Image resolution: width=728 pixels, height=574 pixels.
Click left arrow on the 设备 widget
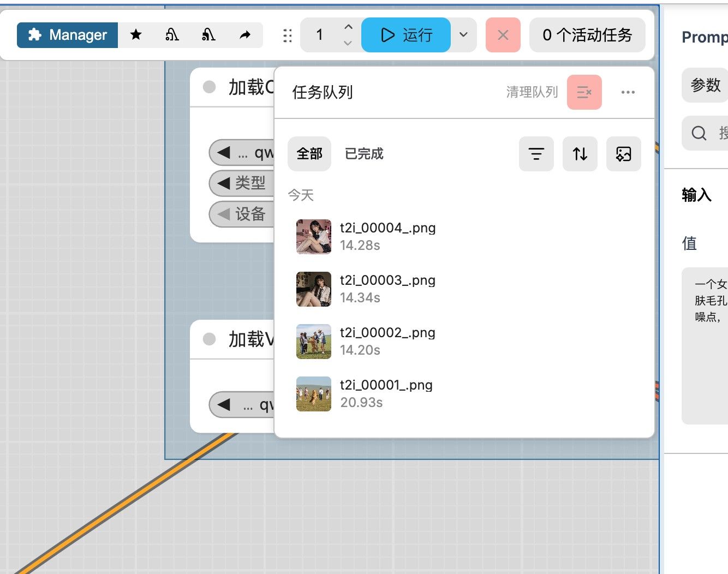pos(223,214)
